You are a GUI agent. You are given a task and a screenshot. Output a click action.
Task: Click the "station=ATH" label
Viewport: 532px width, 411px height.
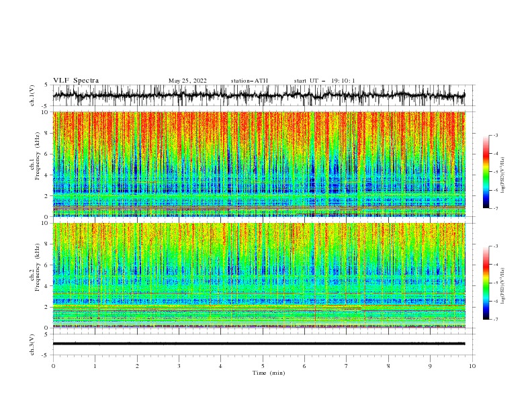(x=249, y=81)
